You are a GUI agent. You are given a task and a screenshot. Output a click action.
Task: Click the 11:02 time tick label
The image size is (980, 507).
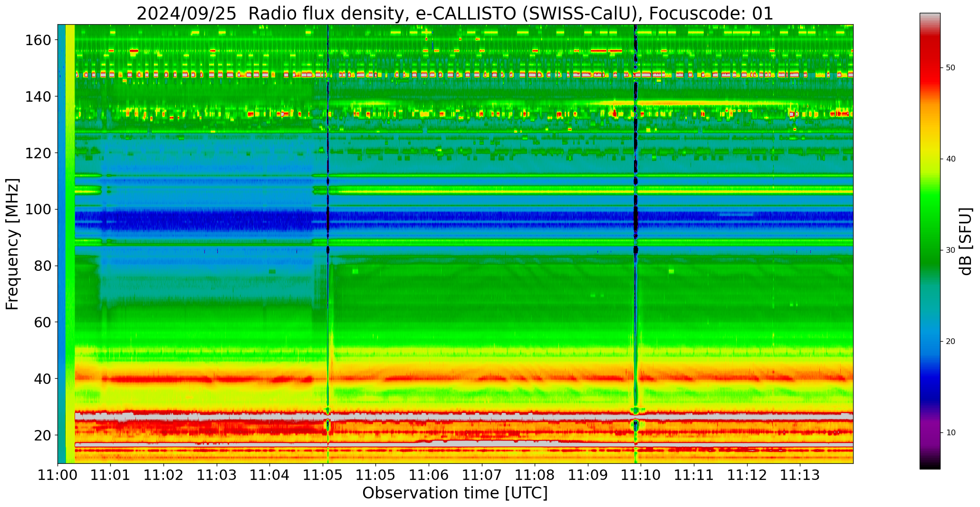pyautogui.click(x=164, y=475)
